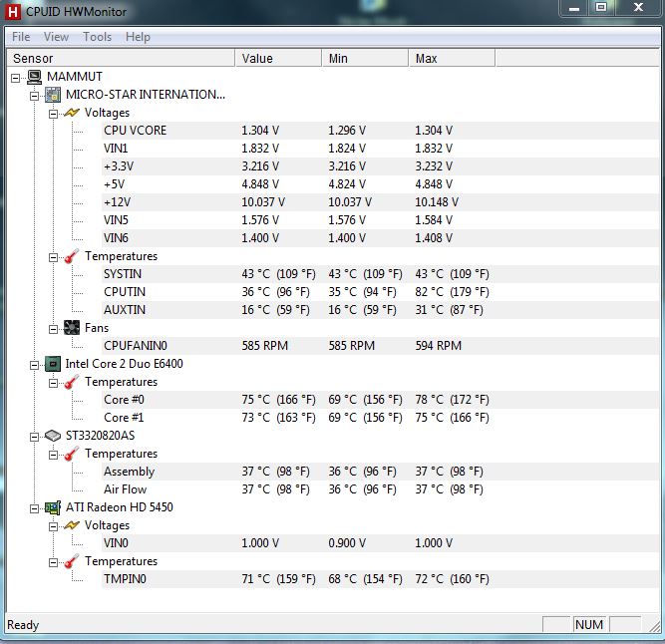Click the Value column header
The image size is (665, 644).
coord(278,58)
